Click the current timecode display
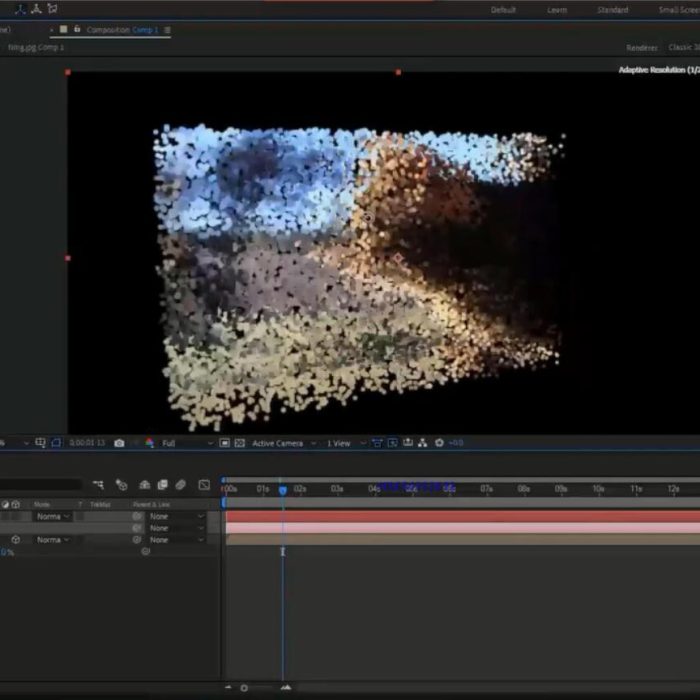Image resolution: width=700 pixels, height=700 pixels. (x=87, y=443)
